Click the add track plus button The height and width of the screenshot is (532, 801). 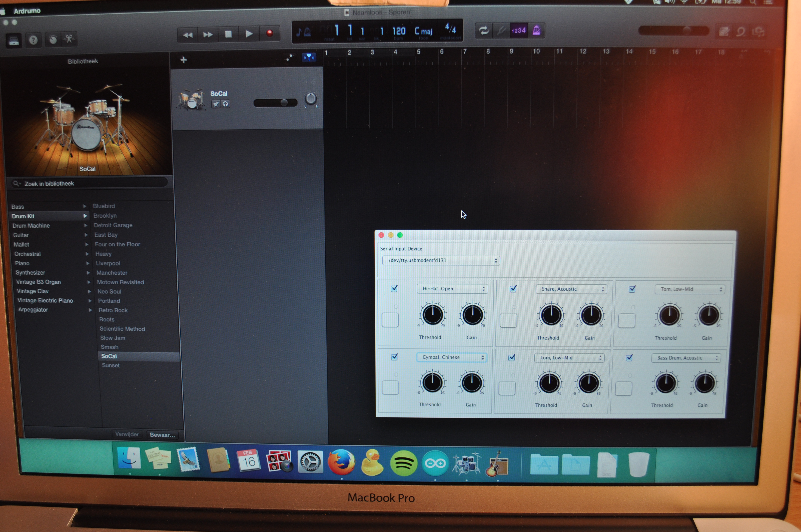click(x=184, y=60)
